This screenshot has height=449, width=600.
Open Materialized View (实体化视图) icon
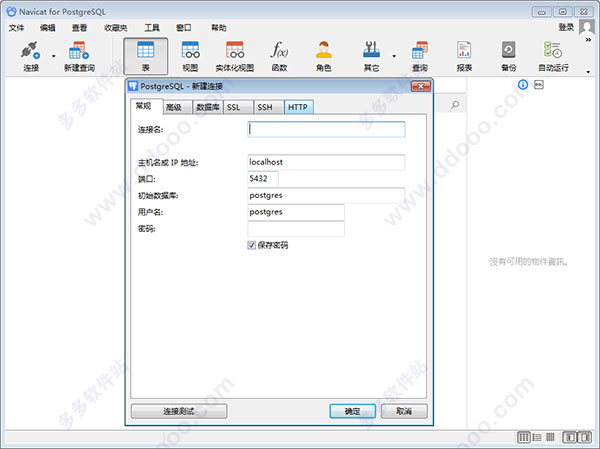pyautogui.click(x=235, y=51)
